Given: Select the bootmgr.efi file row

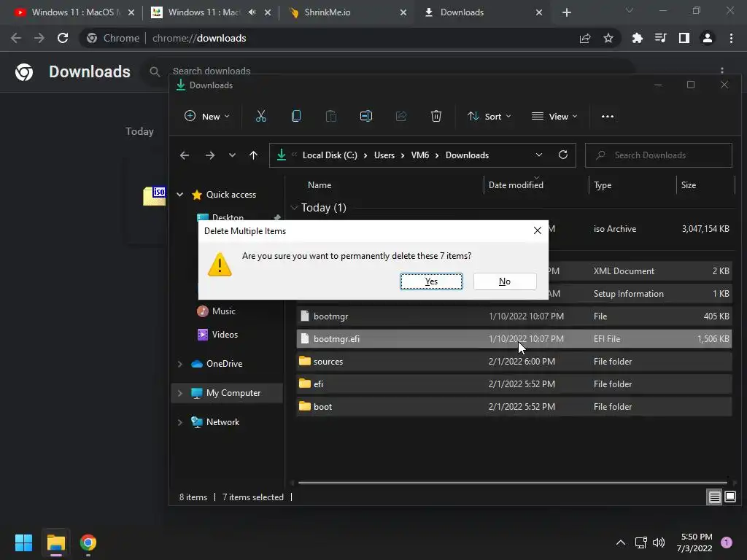Looking at the screenshot, I should (514, 338).
